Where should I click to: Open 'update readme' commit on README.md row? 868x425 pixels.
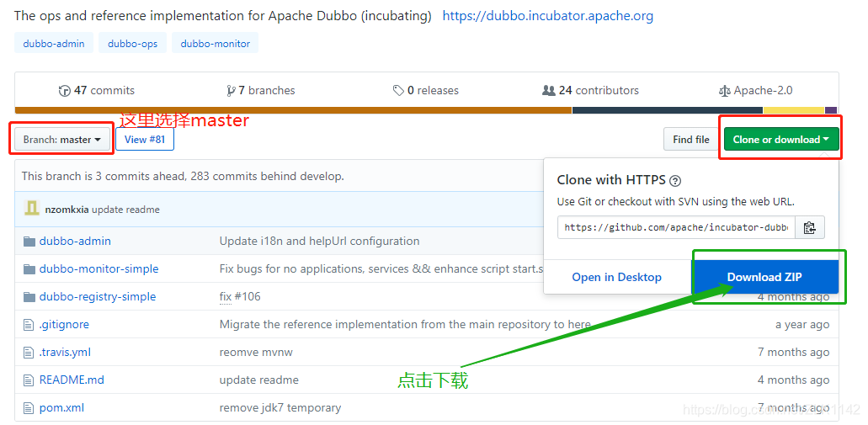pos(259,380)
